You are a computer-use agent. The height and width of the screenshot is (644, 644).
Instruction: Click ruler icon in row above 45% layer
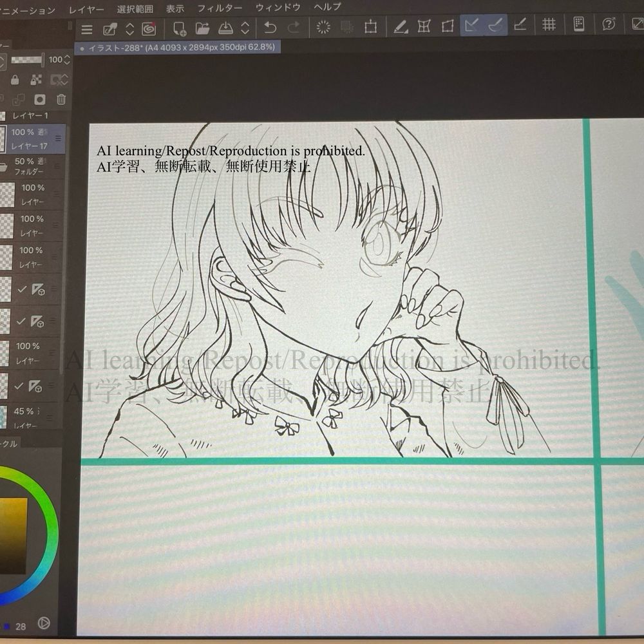(x=35, y=386)
